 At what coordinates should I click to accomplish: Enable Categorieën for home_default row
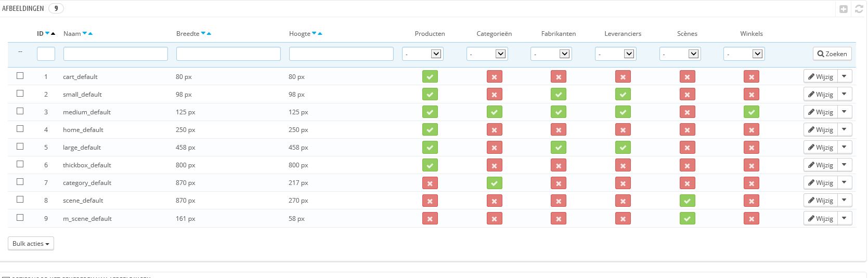tap(494, 130)
